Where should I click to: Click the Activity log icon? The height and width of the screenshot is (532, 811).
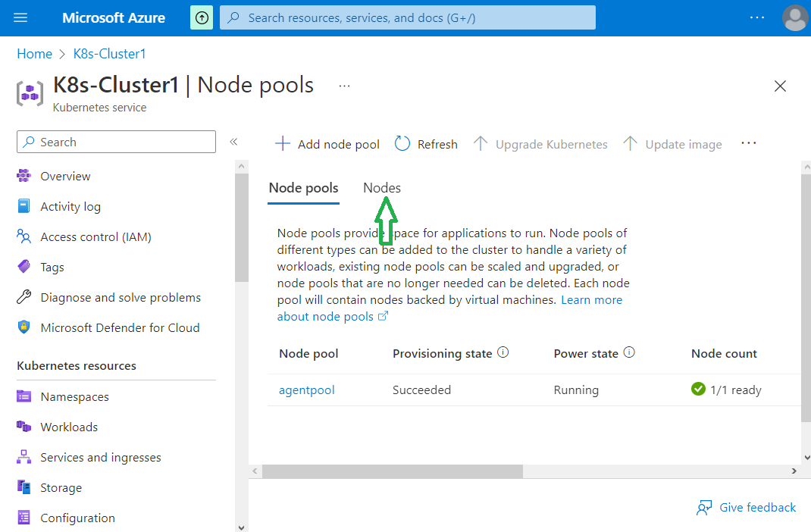click(23, 206)
